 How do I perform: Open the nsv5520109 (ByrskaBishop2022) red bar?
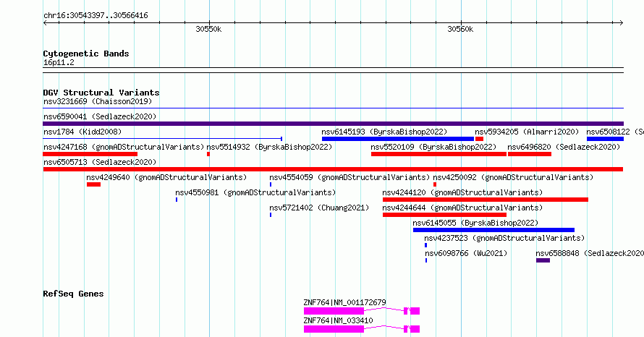438,154
